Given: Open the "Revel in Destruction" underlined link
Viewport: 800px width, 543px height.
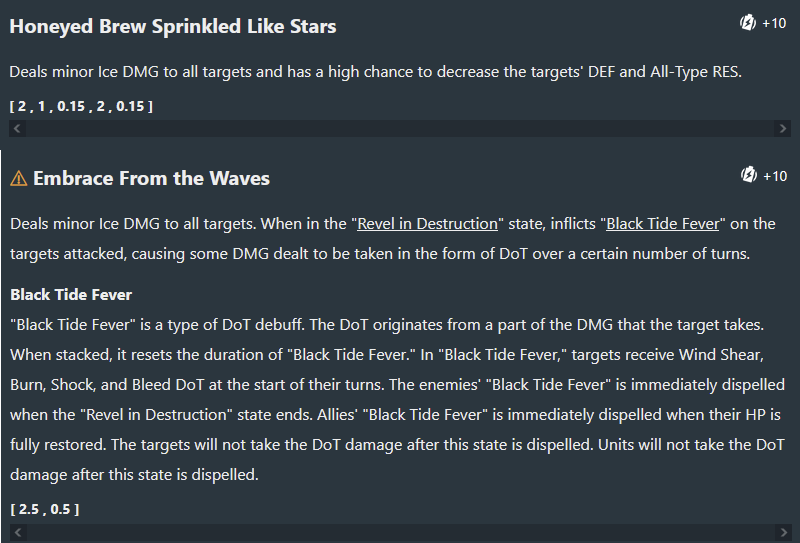Looking at the screenshot, I should [x=427, y=224].
